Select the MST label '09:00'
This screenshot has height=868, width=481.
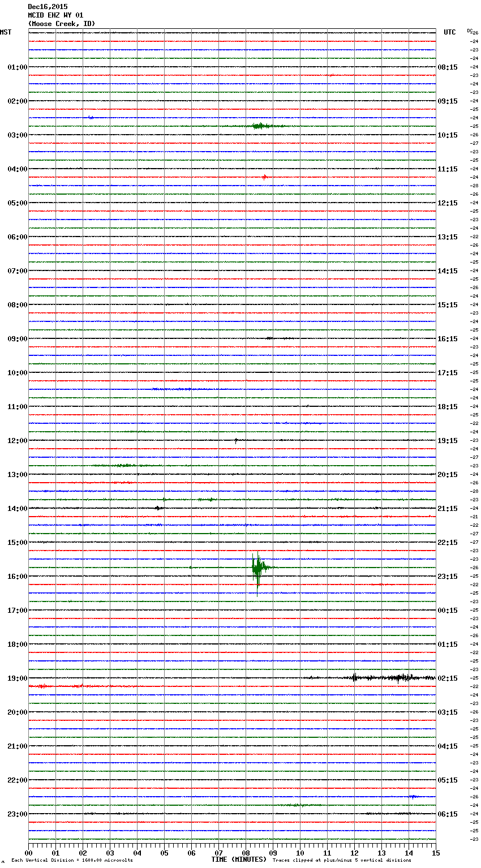point(17,339)
